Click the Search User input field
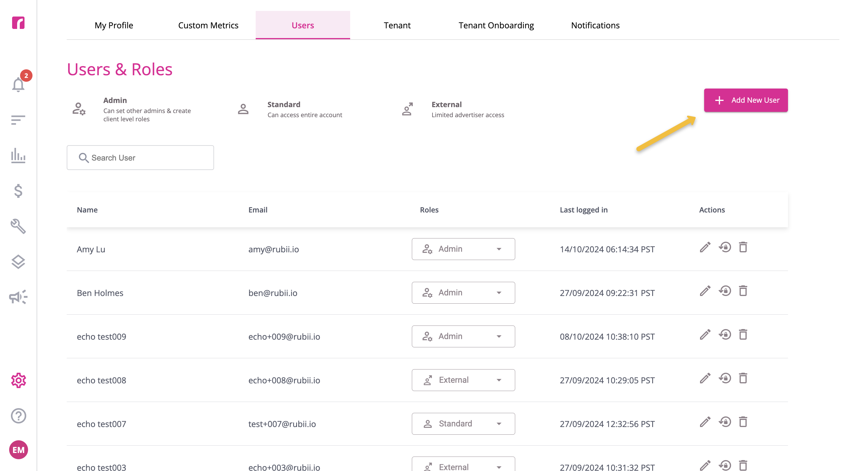Screen dimensions: 868x471 [x=140, y=158]
